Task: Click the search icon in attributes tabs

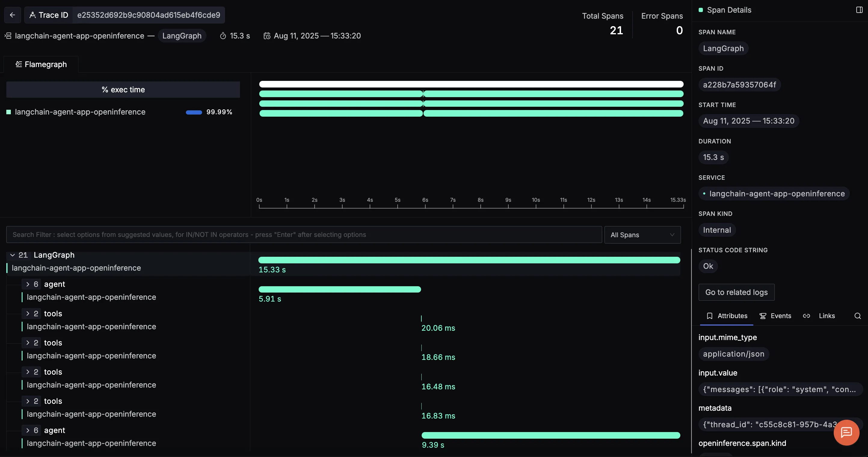Action: point(857,316)
